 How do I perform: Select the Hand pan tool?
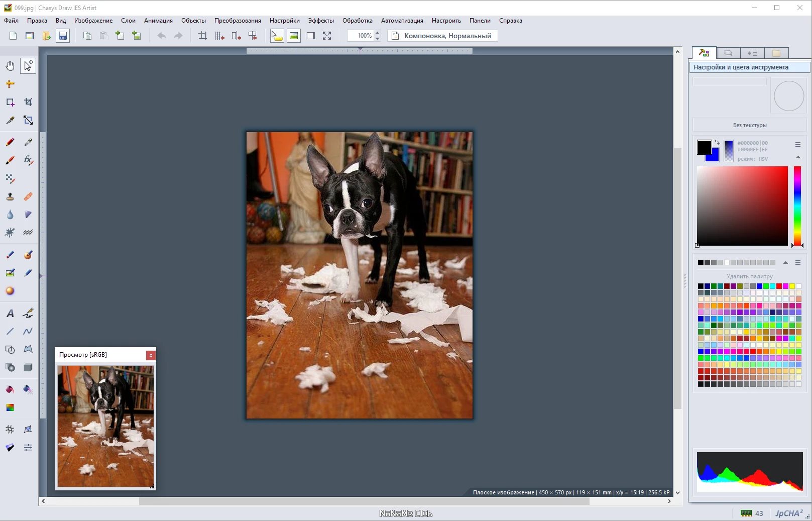[10, 66]
